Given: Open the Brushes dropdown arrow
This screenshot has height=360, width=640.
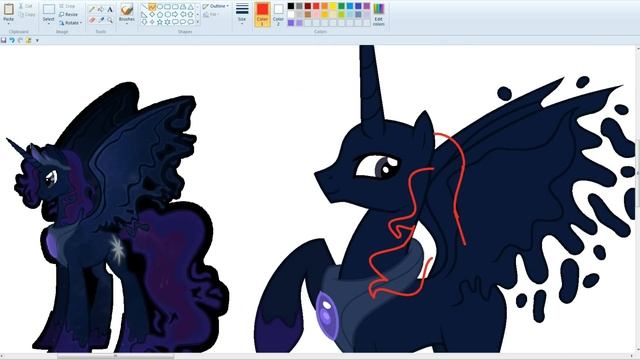Looking at the screenshot, I should (x=127, y=24).
